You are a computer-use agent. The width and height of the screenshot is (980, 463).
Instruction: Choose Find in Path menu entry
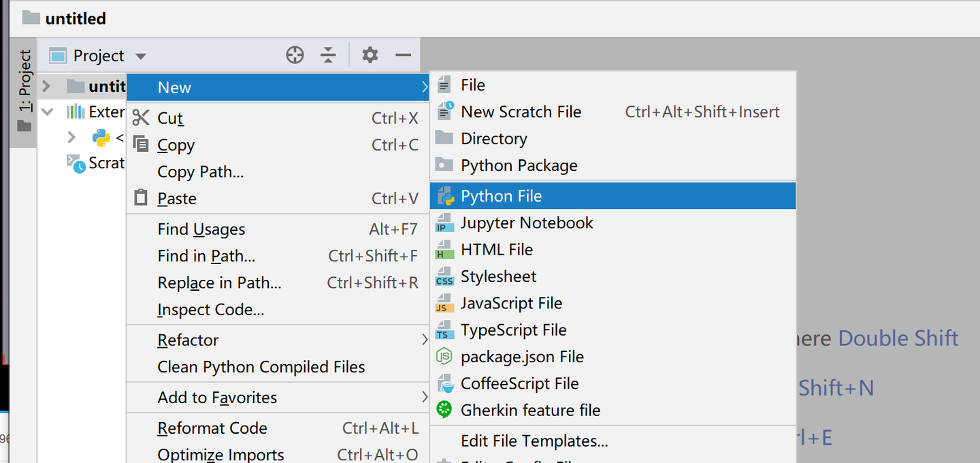(207, 256)
